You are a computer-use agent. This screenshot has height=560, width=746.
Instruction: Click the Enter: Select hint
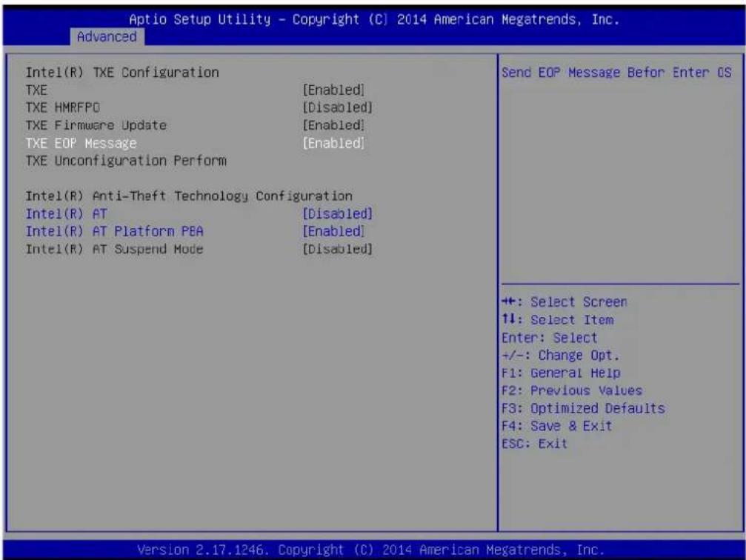pyautogui.click(x=550, y=338)
